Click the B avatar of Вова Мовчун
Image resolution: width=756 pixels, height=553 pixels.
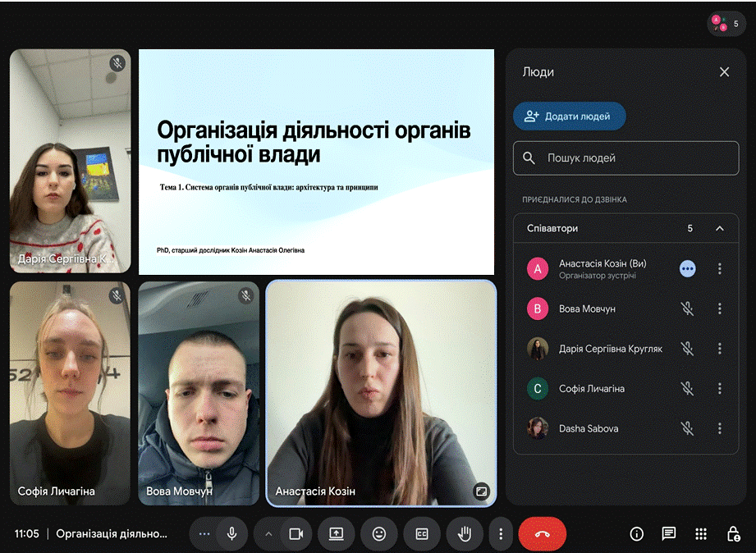(538, 308)
